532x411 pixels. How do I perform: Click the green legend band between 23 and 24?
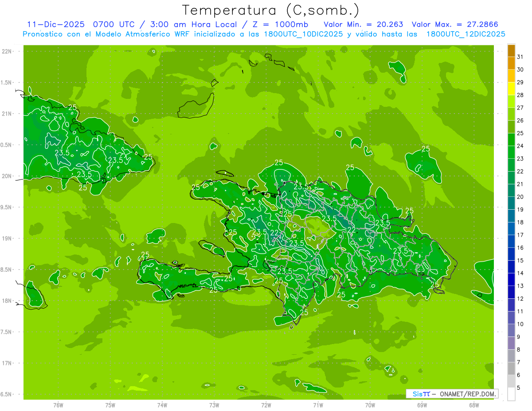pos(511,153)
